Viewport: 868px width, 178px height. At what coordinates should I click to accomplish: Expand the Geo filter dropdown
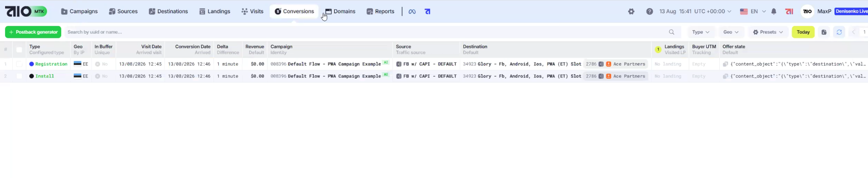click(731, 32)
